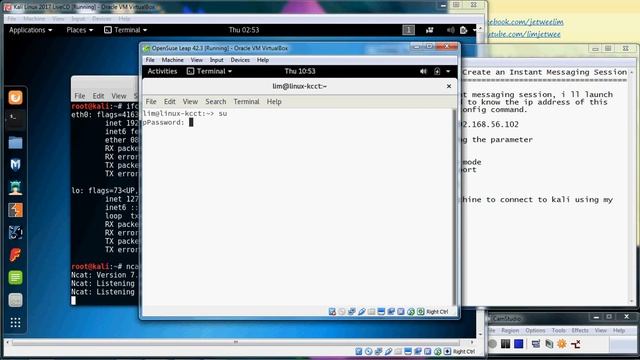640x360 pixels.
Task: Click Kali top bar workspace indicator 1
Action: 409,30
